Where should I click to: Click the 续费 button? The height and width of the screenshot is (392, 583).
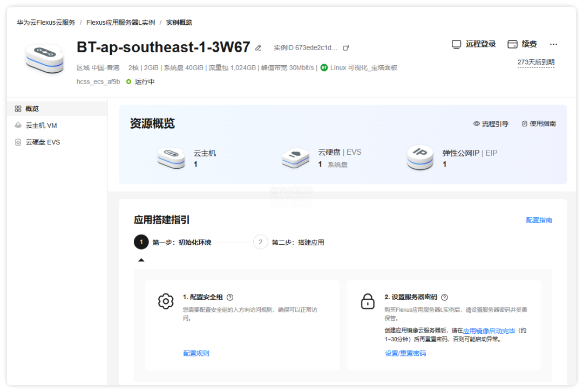[x=522, y=44]
